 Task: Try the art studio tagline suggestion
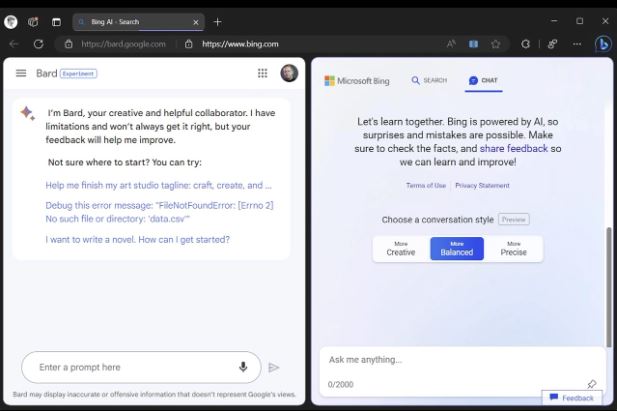(x=158, y=185)
